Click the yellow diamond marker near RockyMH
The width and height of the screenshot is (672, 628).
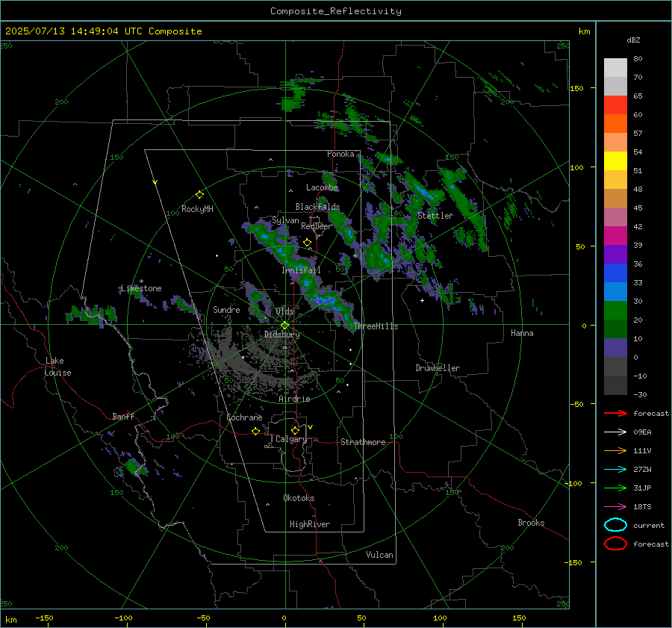coord(199,195)
